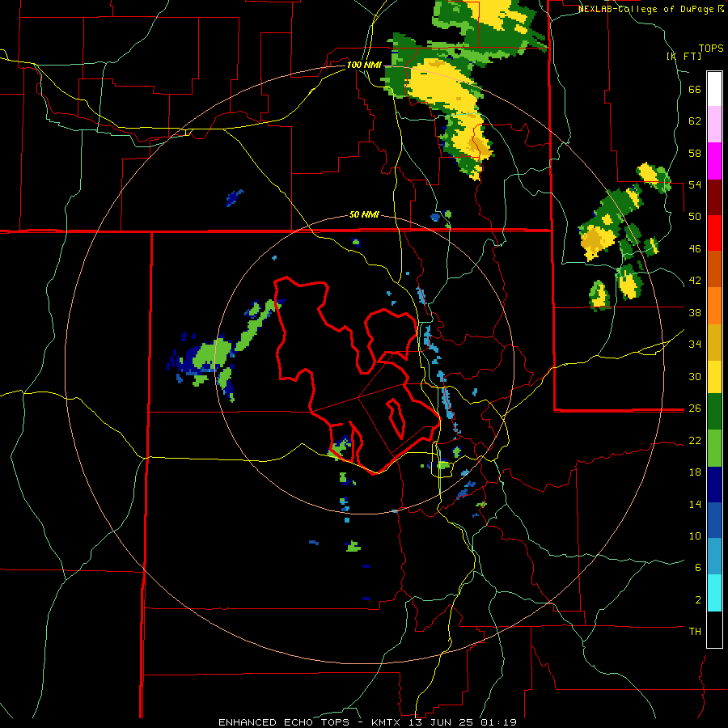Click the 50 legend value

click(695, 217)
